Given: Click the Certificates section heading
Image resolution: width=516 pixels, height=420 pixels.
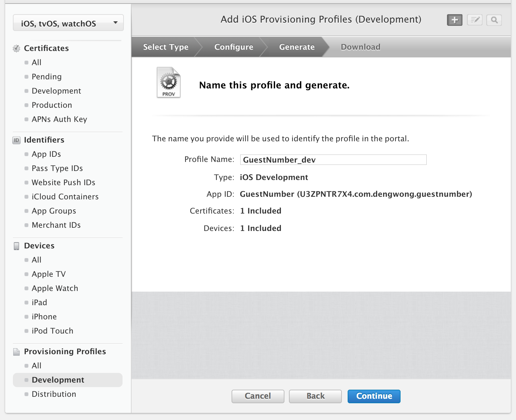Looking at the screenshot, I should pos(46,48).
